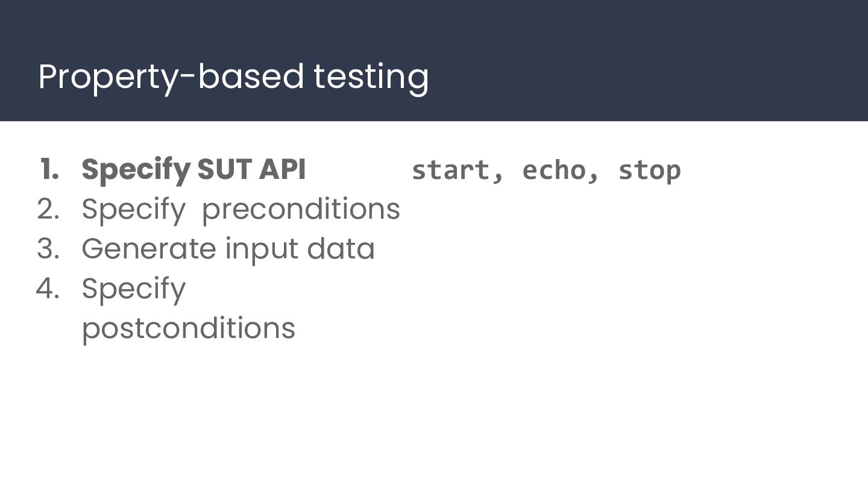Click the words "input data" in item three

pos(300,249)
